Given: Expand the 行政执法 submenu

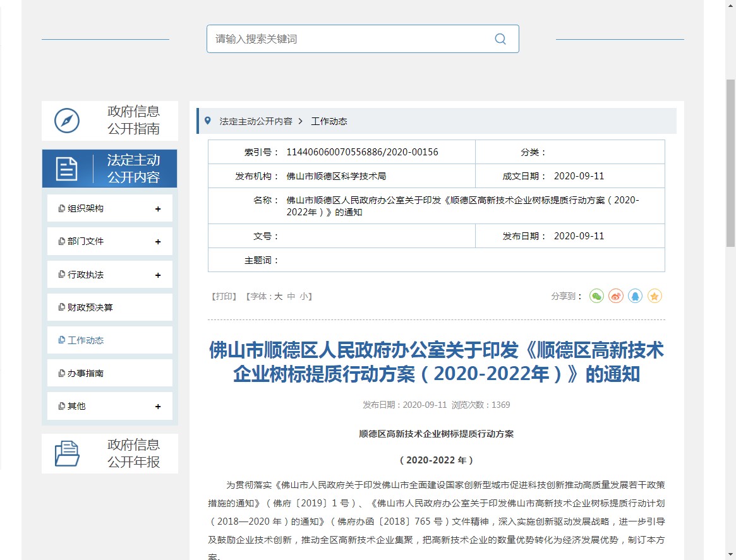Looking at the screenshot, I should [158, 275].
